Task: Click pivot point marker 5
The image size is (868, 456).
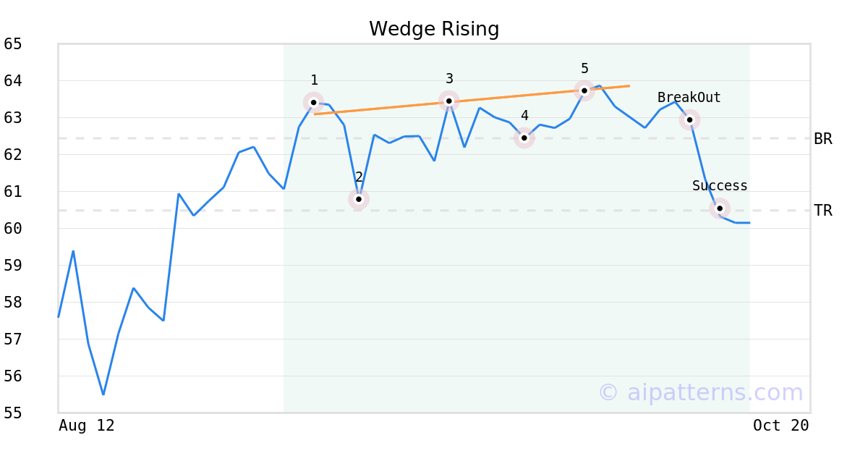Action: (x=584, y=90)
